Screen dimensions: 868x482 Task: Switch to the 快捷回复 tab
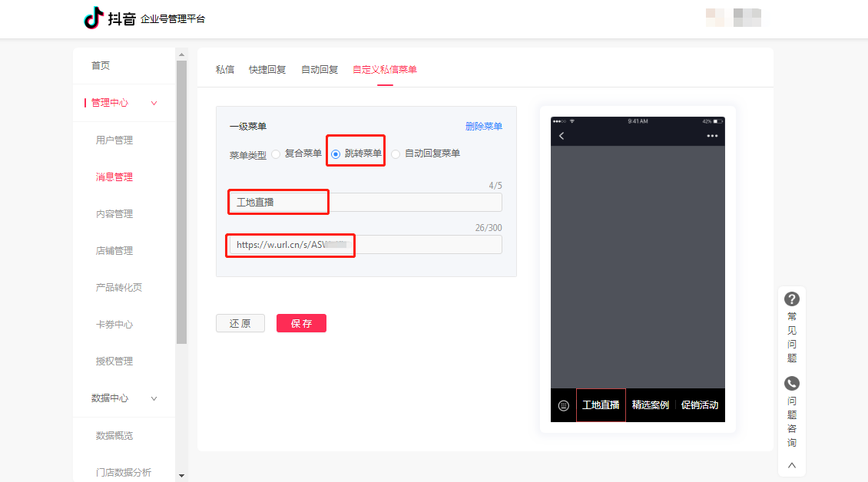267,69
